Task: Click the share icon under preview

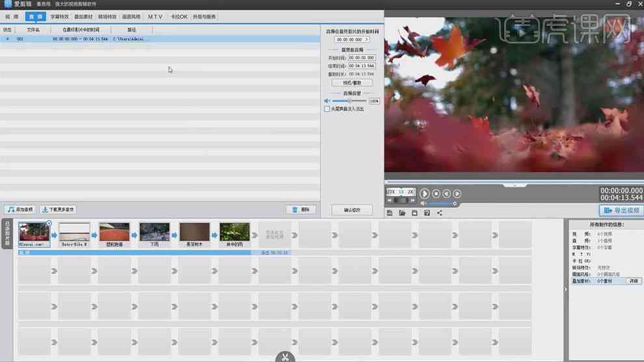Action: pyautogui.click(x=440, y=213)
